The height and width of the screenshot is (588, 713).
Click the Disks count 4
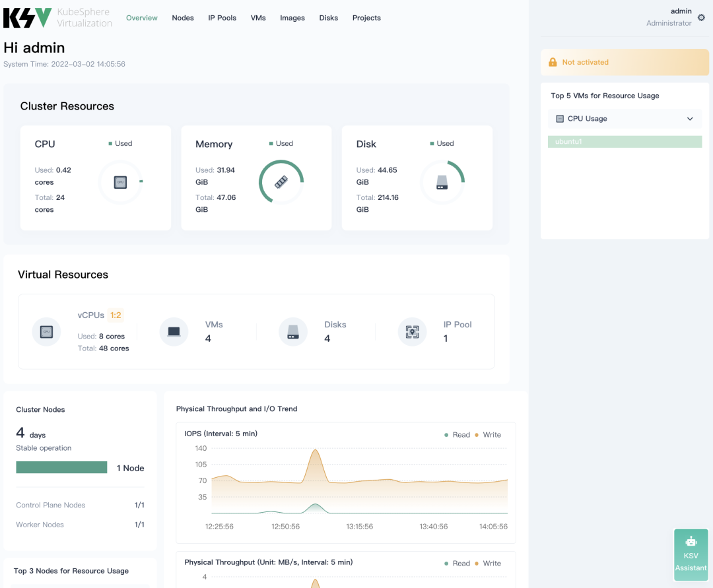[x=327, y=339]
